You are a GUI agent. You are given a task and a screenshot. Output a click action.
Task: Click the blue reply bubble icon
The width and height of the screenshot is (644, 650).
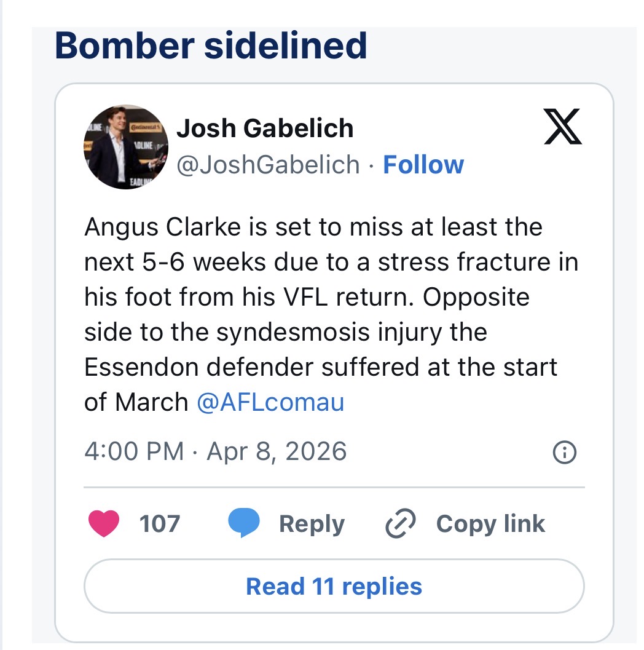(244, 523)
